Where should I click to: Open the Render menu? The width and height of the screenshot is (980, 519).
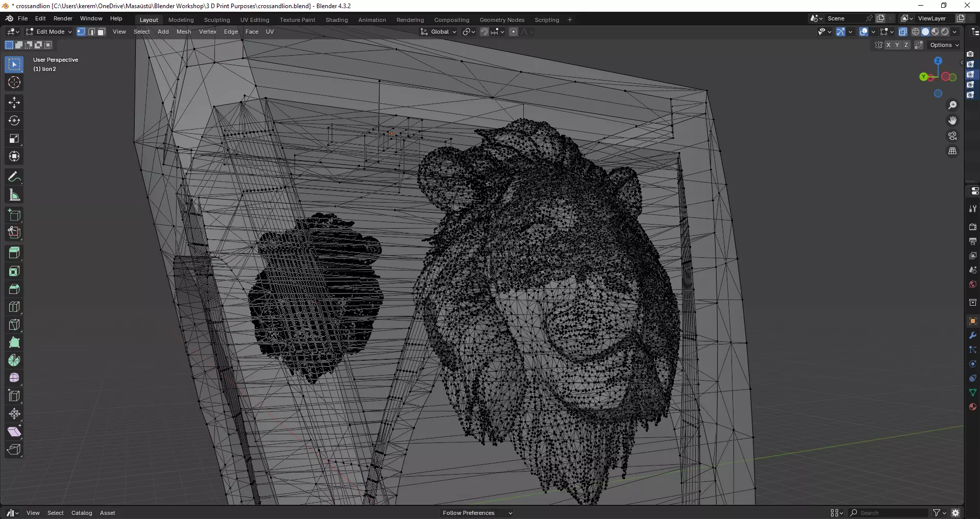pyautogui.click(x=63, y=18)
